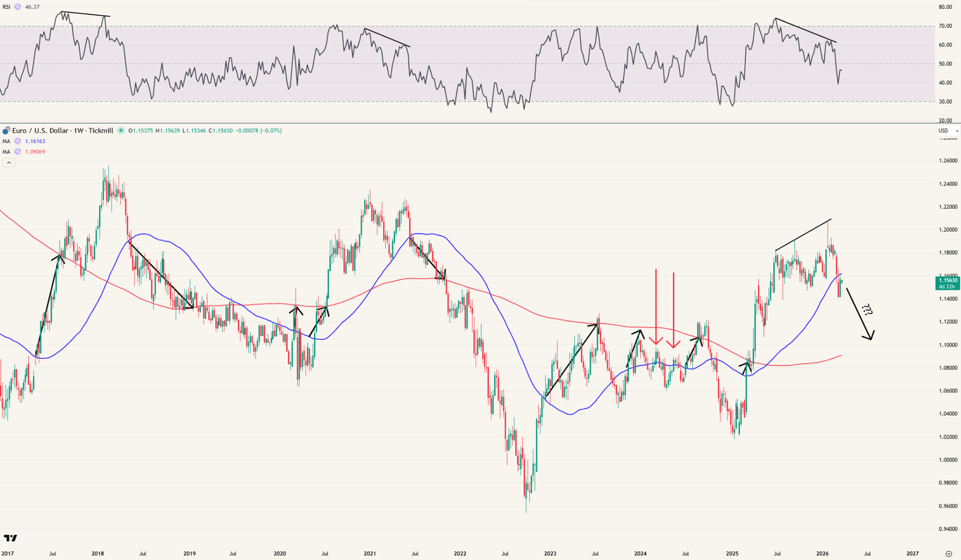
Task: Click the EUR/USD flag symbol icon
Action: click(x=7, y=130)
